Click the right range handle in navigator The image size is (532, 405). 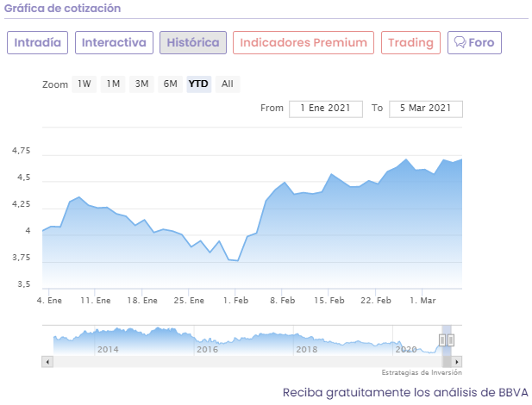pyautogui.click(x=451, y=340)
